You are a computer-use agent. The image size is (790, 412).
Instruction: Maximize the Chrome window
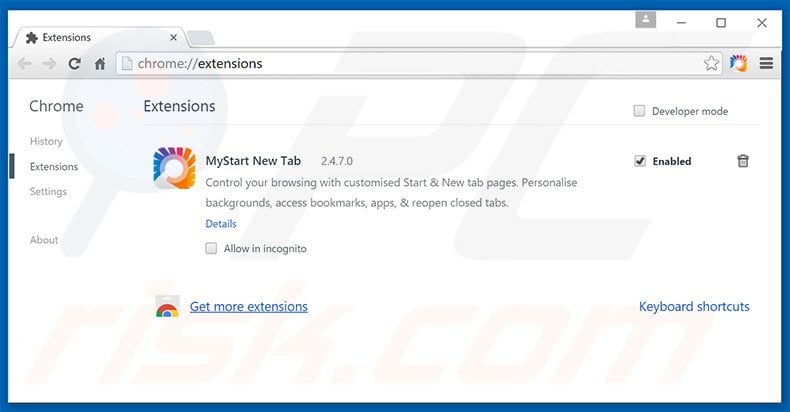(721, 23)
